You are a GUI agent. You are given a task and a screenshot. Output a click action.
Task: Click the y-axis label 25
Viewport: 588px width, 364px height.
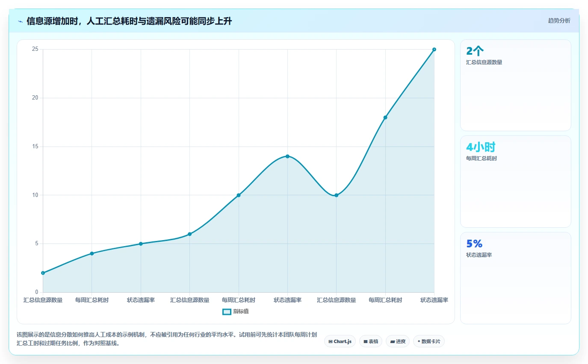pos(35,49)
